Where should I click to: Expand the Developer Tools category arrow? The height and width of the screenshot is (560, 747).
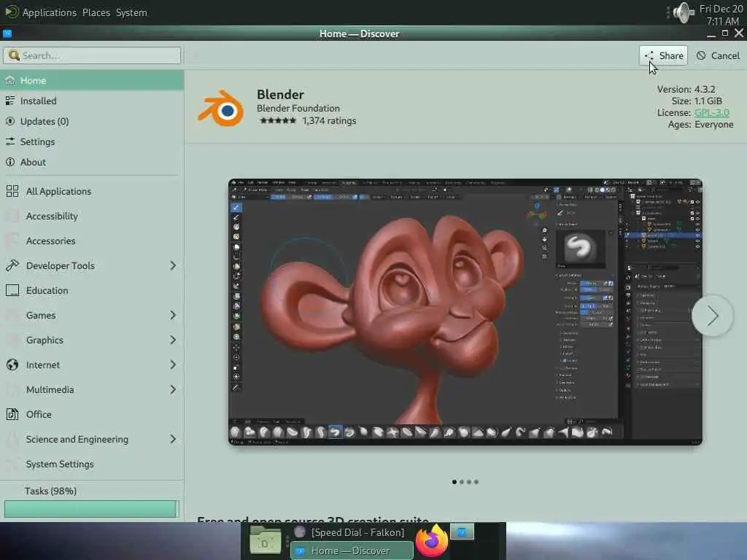[173, 265]
